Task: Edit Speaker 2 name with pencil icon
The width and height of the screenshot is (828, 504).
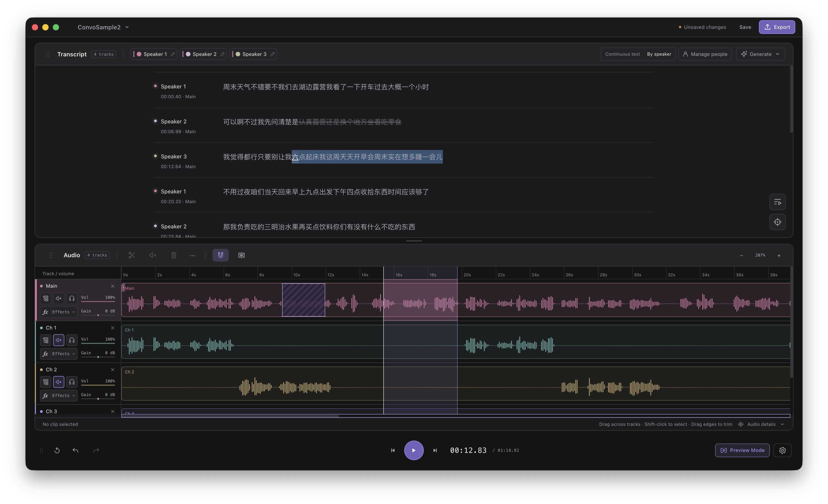Action: (x=222, y=54)
